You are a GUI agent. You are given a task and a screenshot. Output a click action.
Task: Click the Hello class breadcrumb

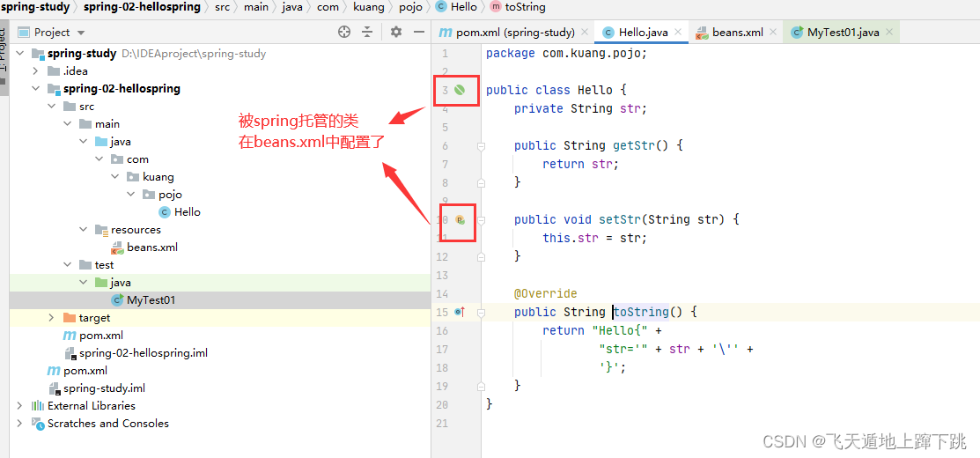(x=455, y=7)
